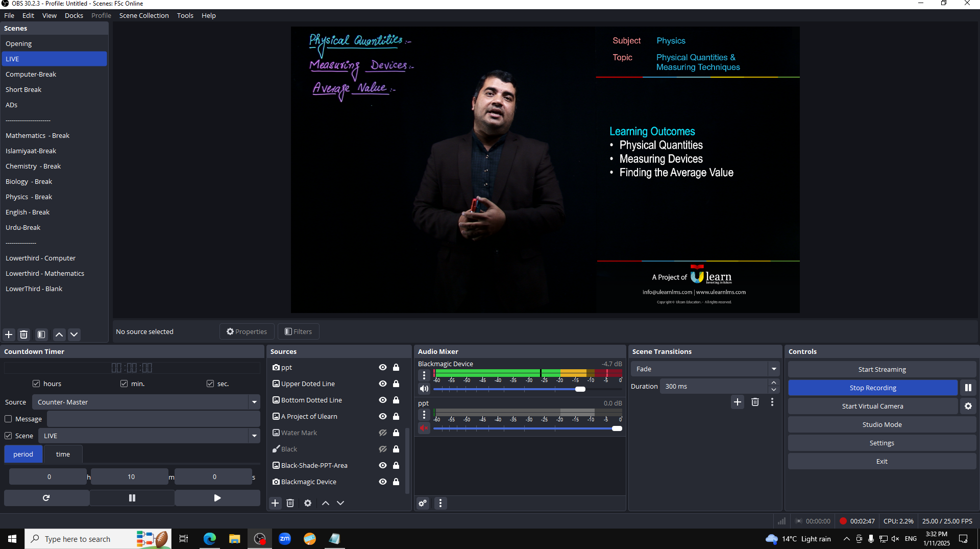The width and height of the screenshot is (980, 549).
Task: Select period tab in Countdown Timer
Action: coord(23,454)
